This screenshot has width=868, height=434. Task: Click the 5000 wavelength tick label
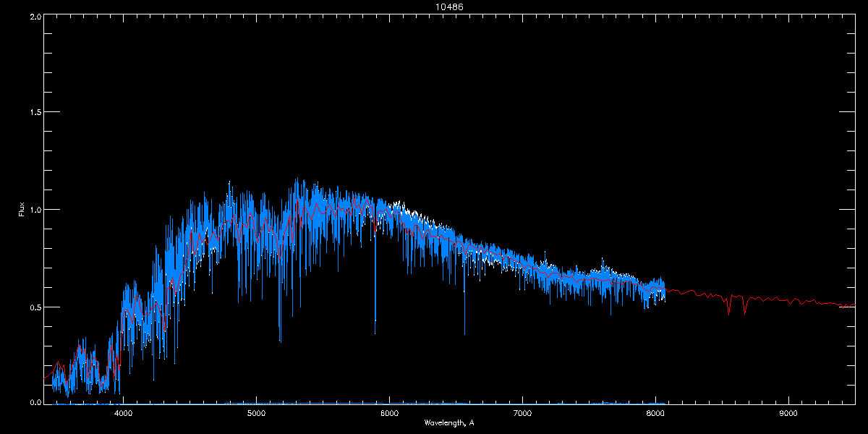pyautogui.click(x=256, y=414)
